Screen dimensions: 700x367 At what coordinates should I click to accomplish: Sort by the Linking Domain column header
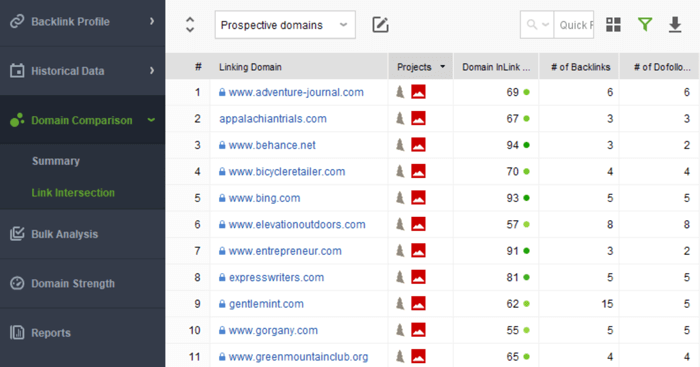click(x=299, y=67)
